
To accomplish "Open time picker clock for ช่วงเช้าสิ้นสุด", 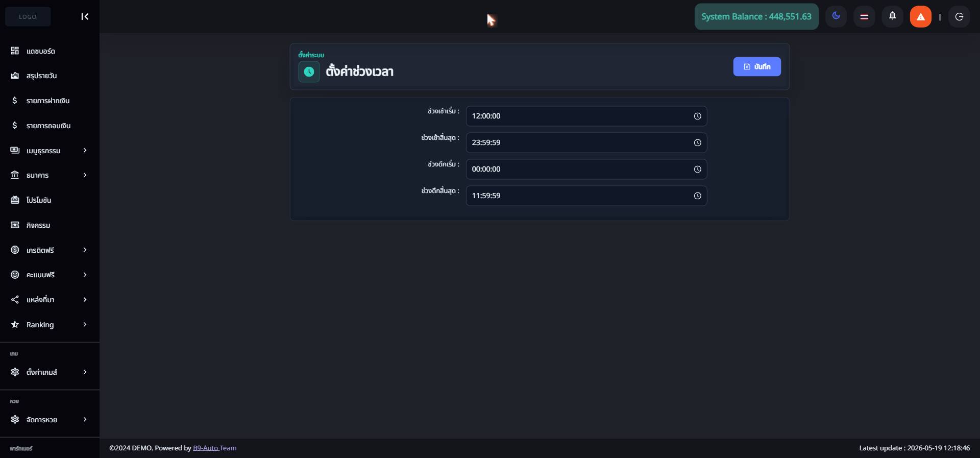I will click(x=697, y=143).
